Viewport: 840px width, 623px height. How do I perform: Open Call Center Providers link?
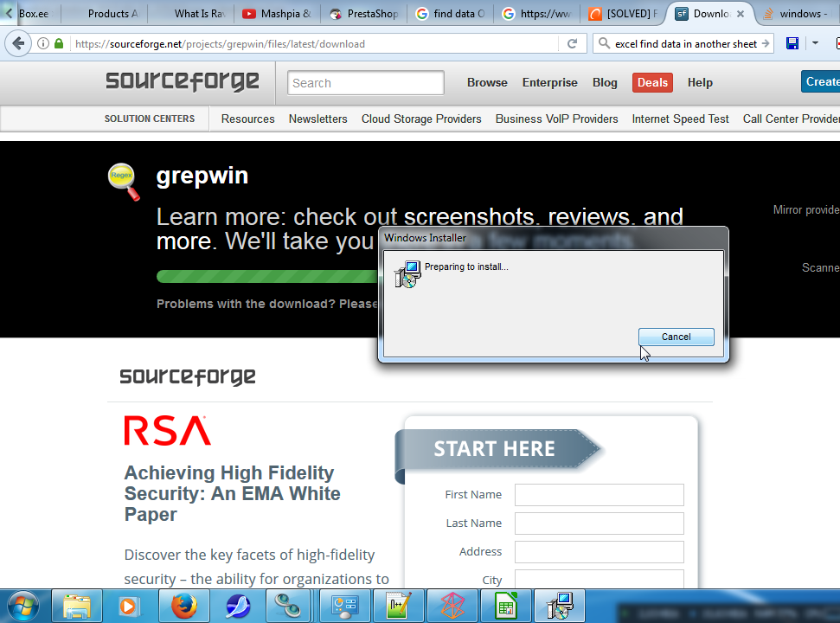click(792, 119)
